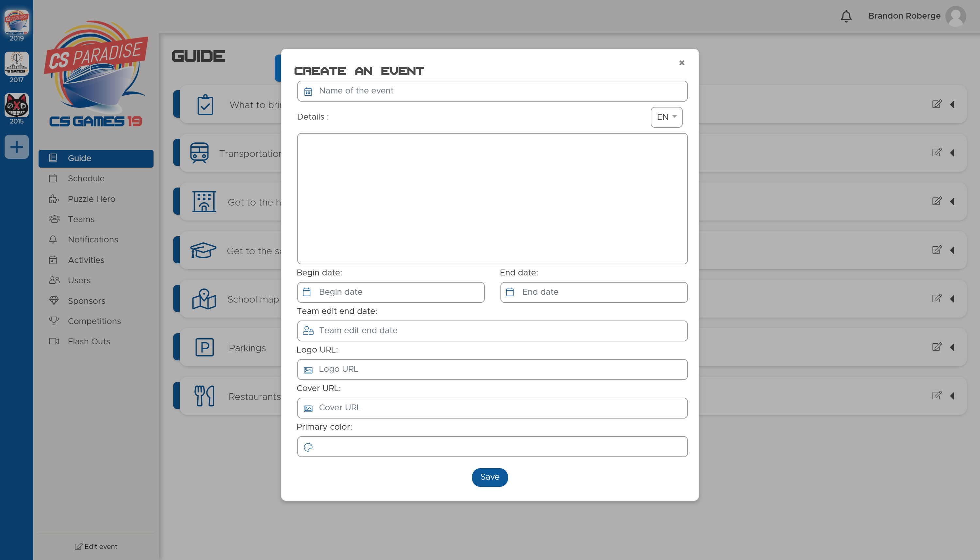The image size is (980, 560).
Task: Close the Create an Event dialog
Action: (682, 63)
